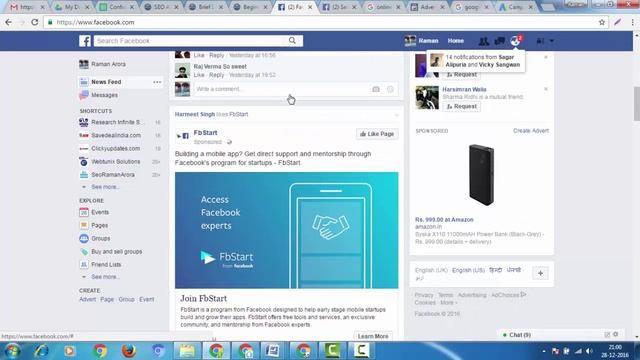Open the Access Facebook experts ad image
This screenshot has width=640, height=360.
[287, 230]
